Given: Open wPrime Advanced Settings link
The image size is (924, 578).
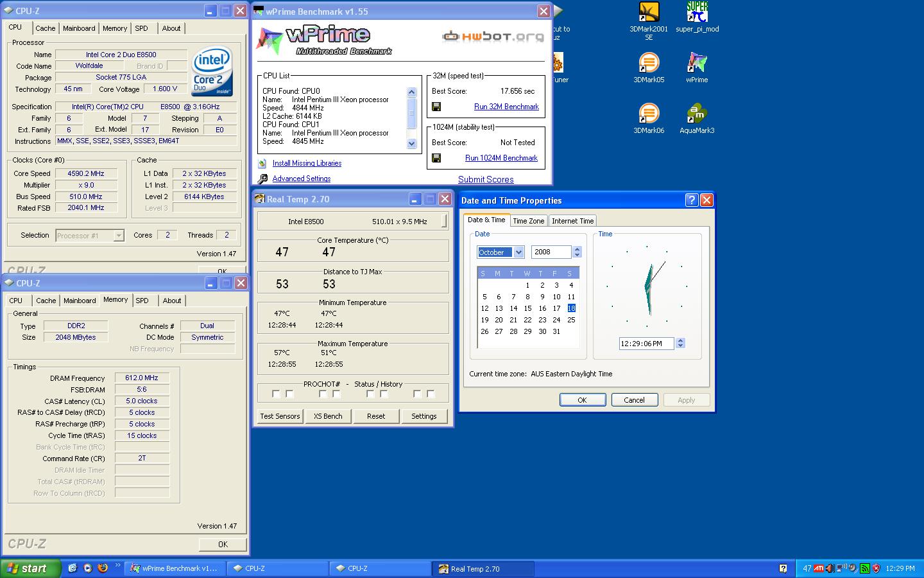Looking at the screenshot, I should coord(301,179).
